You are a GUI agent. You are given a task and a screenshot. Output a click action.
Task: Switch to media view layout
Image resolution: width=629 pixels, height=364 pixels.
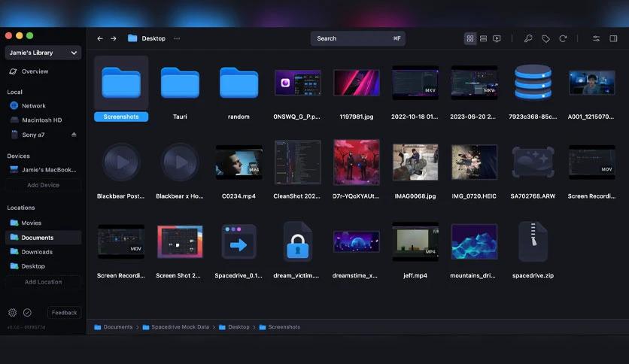[x=497, y=38]
